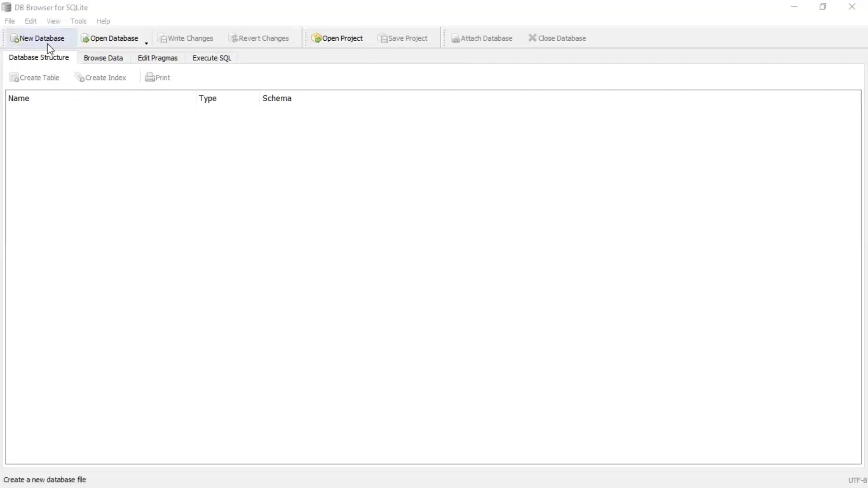This screenshot has height=488, width=868.
Task: Open the Edit Pragmas tab
Action: point(157,58)
